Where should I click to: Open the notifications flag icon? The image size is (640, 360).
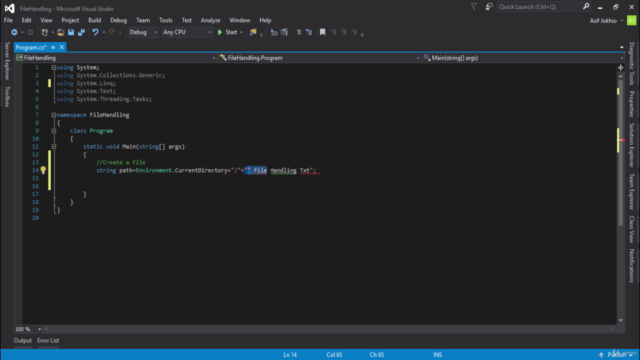474,7
